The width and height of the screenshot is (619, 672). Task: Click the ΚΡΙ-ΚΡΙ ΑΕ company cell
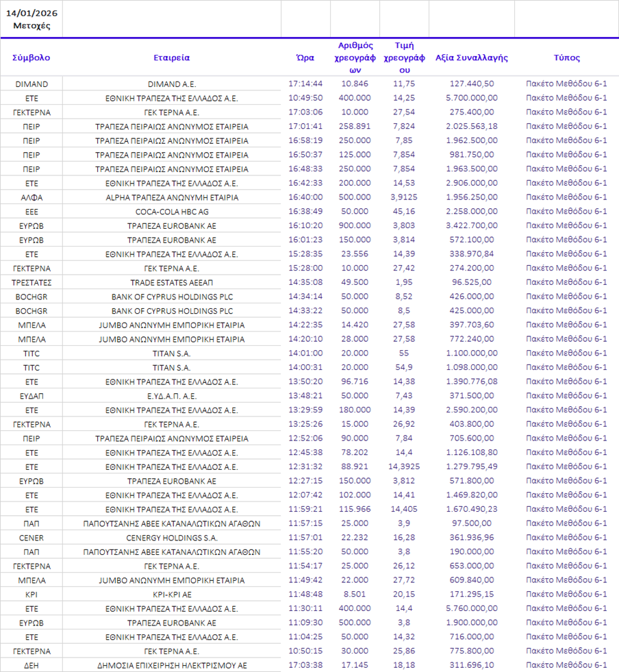click(172, 595)
